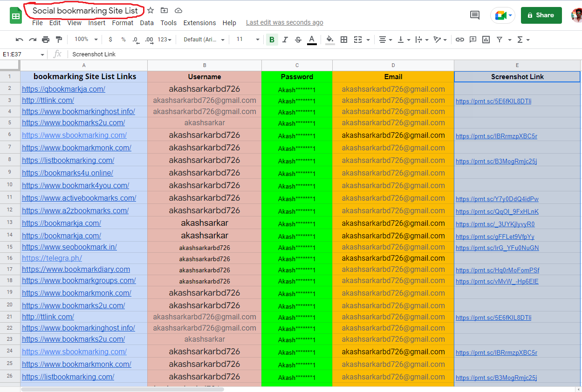The height and width of the screenshot is (392, 582).
Task: Toggle italic text formatting
Action: click(285, 40)
